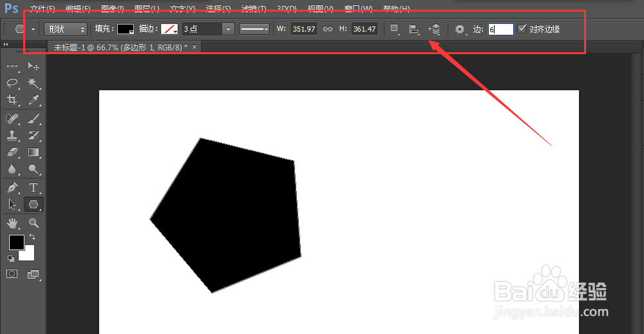Select the Lasso tool
This screenshot has width=644, height=334.
12,83
